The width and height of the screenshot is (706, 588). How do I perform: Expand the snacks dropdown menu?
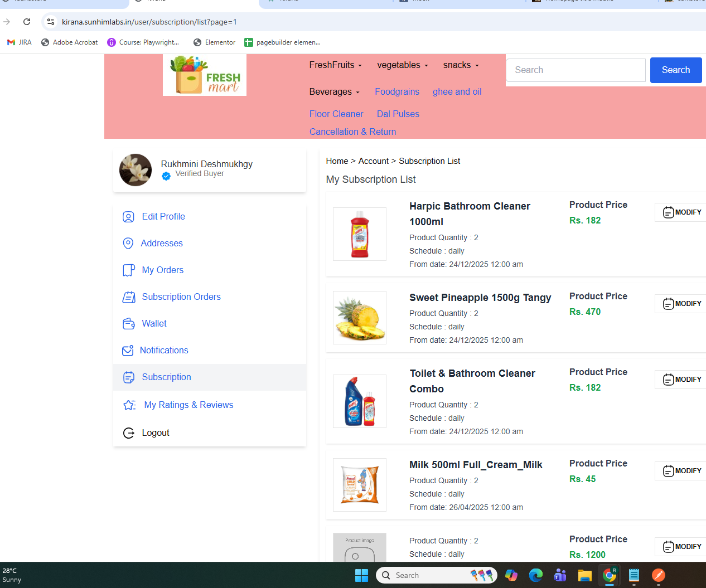click(461, 65)
